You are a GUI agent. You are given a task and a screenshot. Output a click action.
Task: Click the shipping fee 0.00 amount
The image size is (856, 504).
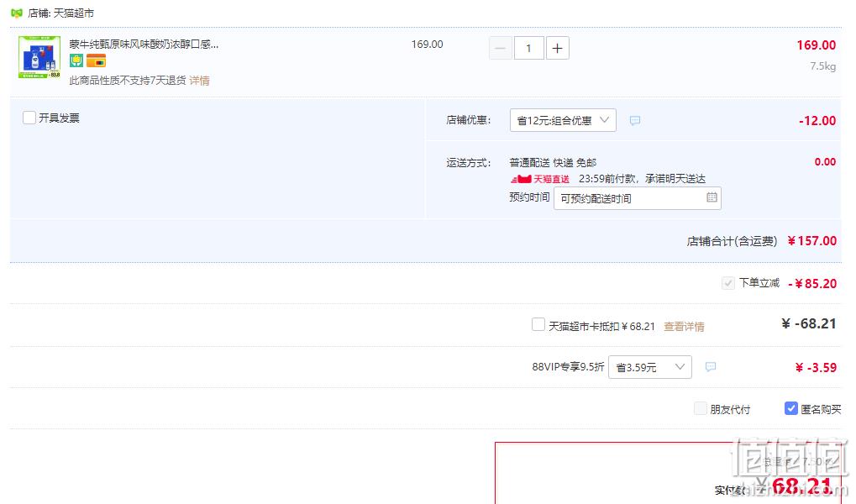825,162
